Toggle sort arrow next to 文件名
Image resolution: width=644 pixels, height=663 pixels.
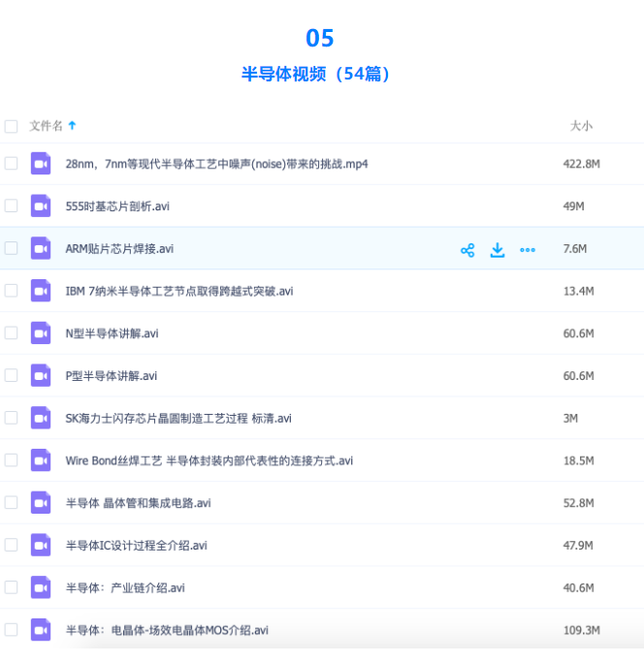72,126
